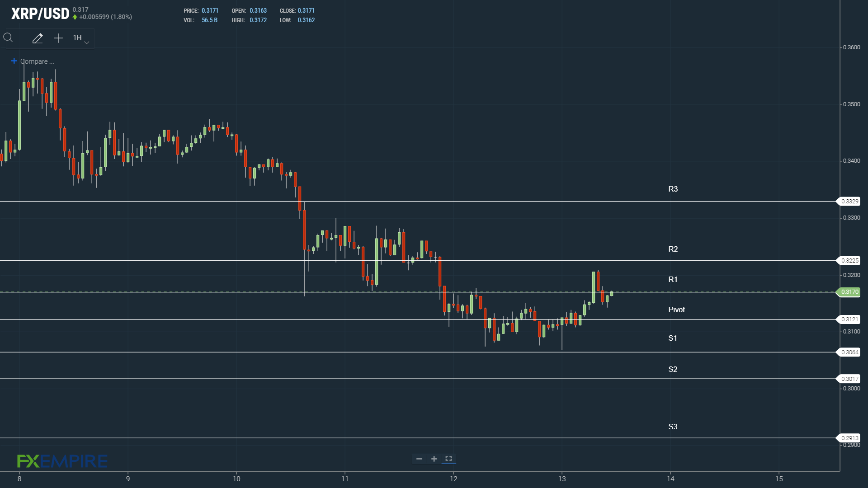The image size is (868, 488).
Task: Toggle fullscreen chart view icon
Action: coord(448,459)
